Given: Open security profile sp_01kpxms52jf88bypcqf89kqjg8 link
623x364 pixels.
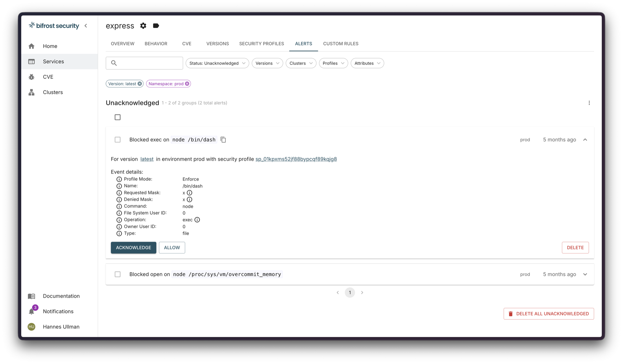Looking at the screenshot, I should click(x=296, y=159).
